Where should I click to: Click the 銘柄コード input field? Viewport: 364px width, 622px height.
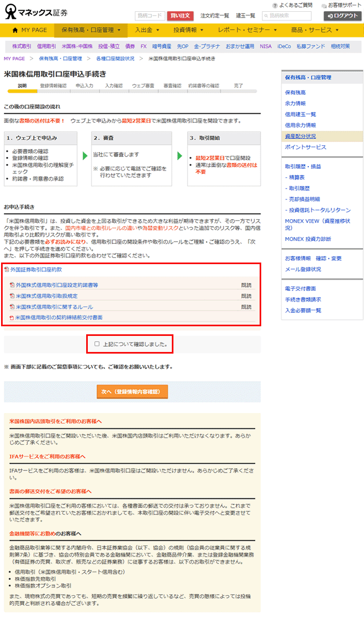click(150, 16)
